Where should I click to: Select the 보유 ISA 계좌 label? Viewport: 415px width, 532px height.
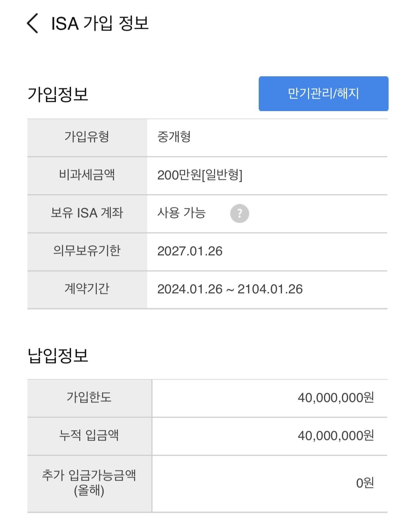click(x=87, y=213)
